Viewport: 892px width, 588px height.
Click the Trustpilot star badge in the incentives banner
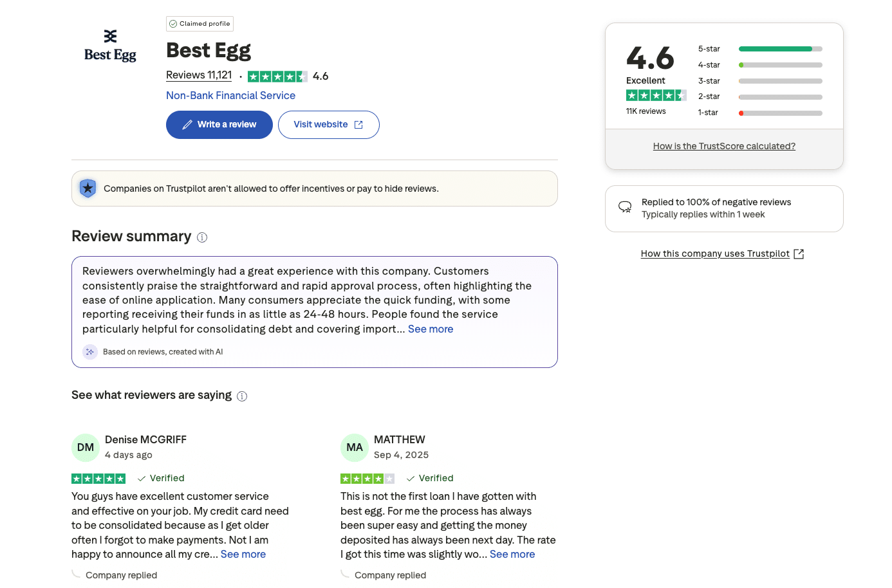(x=88, y=188)
